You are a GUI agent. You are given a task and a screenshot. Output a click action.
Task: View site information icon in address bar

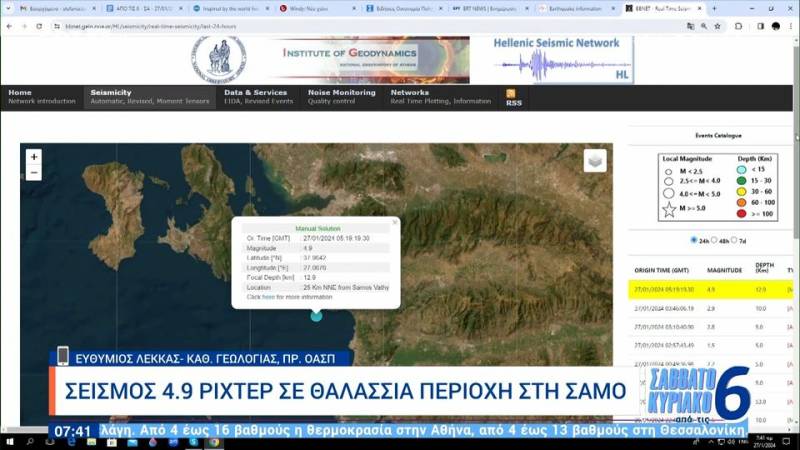coord(57,26)
